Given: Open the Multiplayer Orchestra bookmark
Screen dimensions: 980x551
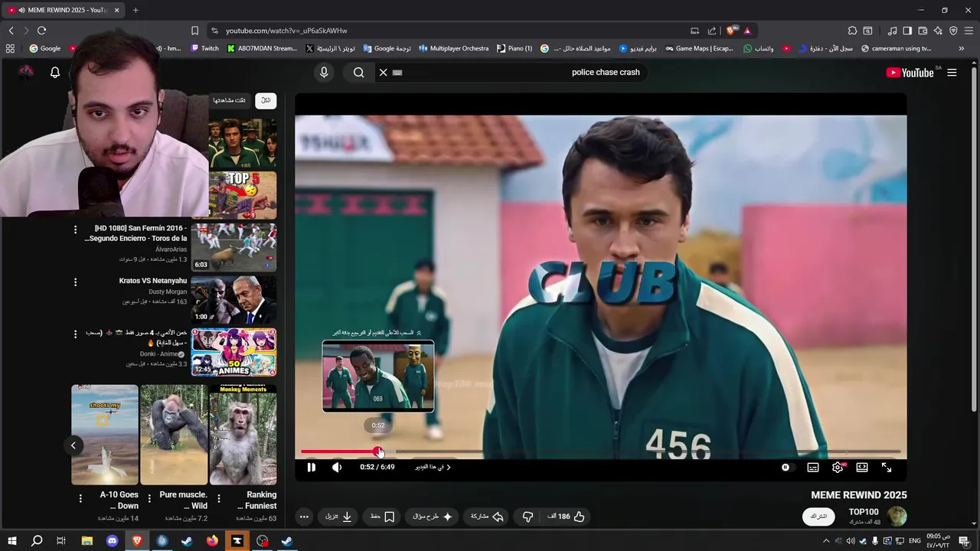Looking at the screenshot, I should [x=453, y=48].
